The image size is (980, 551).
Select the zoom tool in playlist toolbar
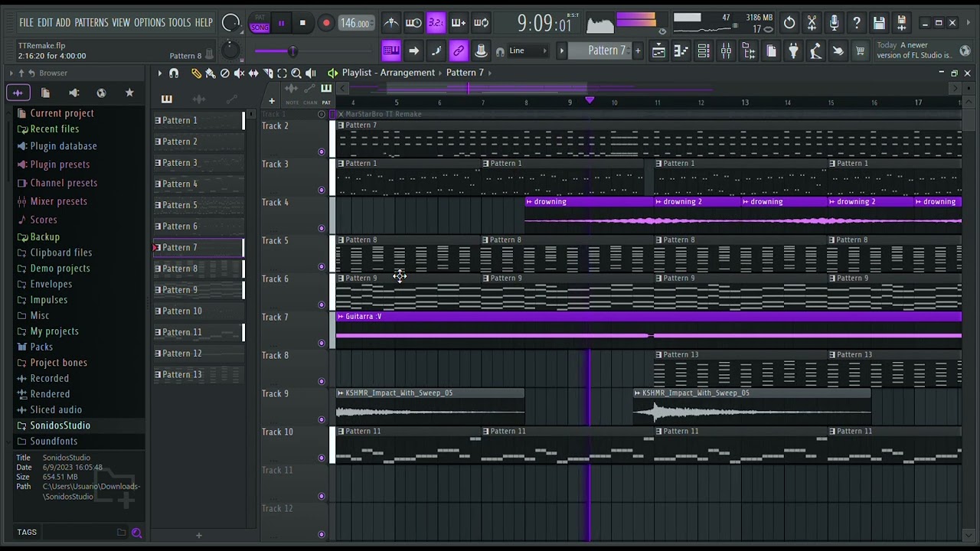click(x=296, y=73)
